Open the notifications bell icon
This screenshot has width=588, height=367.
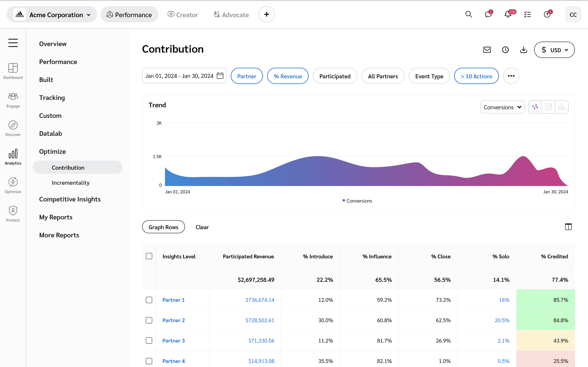tap(508, 14)
